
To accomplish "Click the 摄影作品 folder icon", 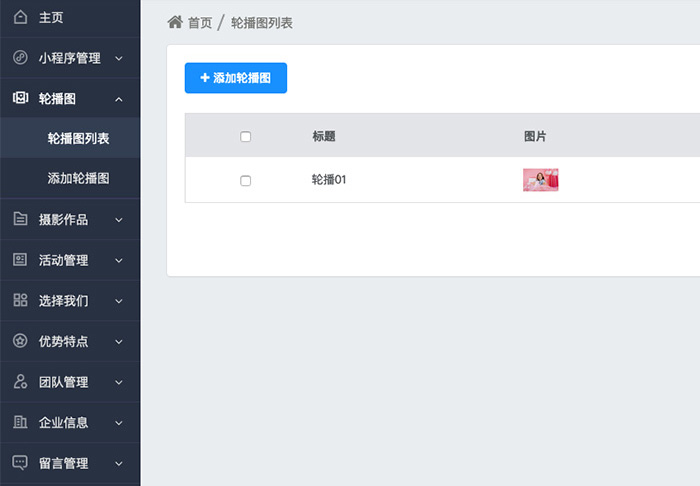I will point(20,220).
